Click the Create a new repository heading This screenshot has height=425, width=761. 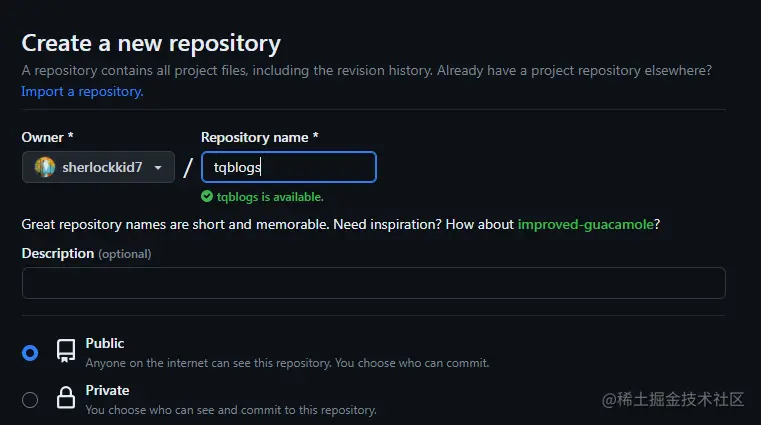(151, 44)
